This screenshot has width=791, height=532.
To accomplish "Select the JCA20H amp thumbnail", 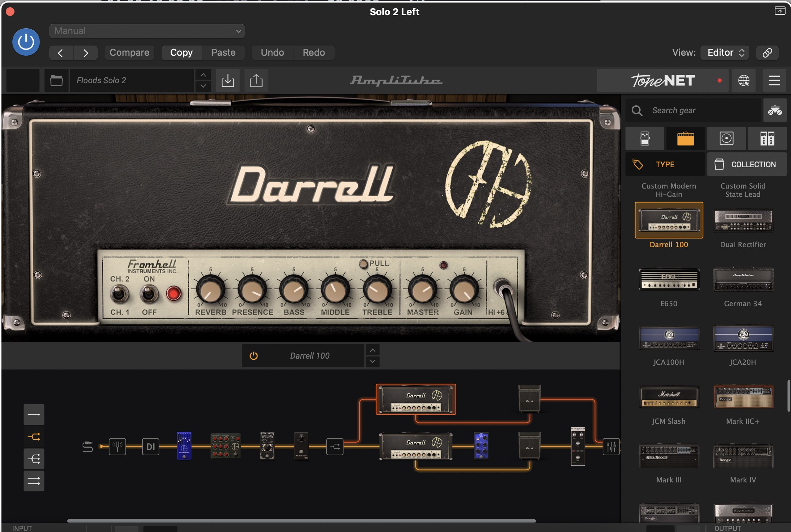I will [x=743, y=338].
